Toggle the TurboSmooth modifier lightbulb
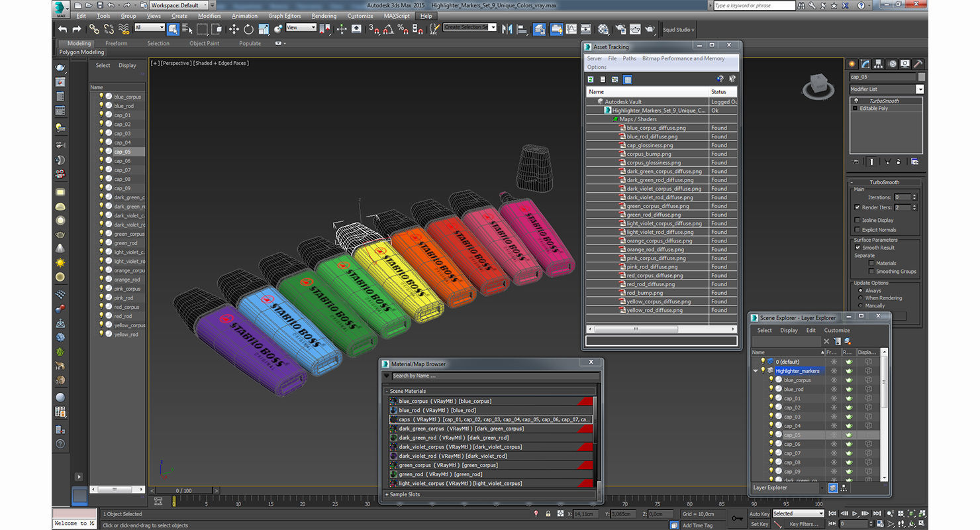Screen dimensions: 980x530 855,101
